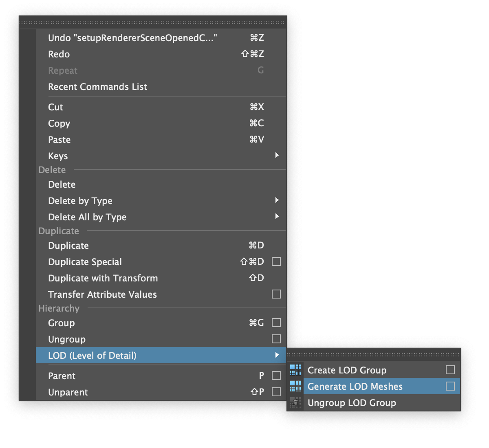Viewport: 489px width, 448px height.
Task: Open Generate LOD Meshes options box
Action: (x=450, y=386)
